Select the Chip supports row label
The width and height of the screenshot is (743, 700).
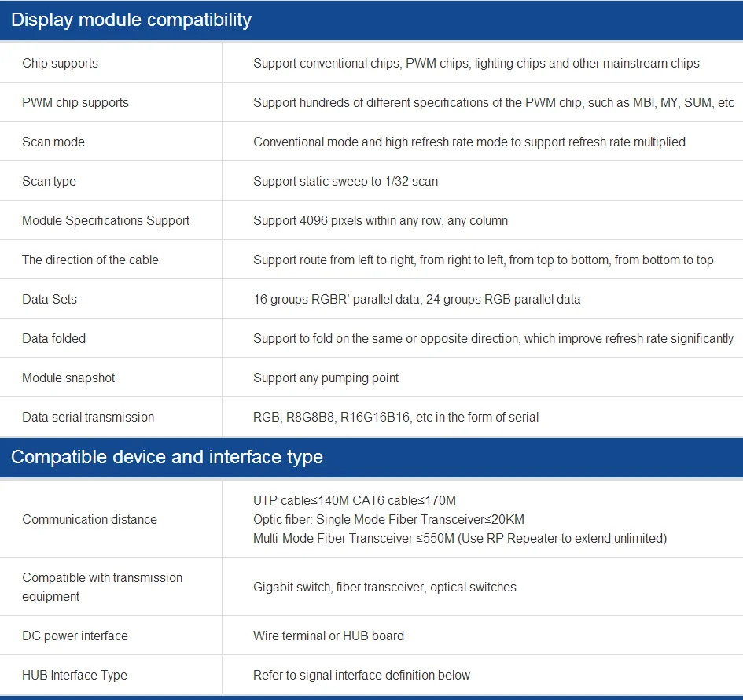[x=60, y=63]
